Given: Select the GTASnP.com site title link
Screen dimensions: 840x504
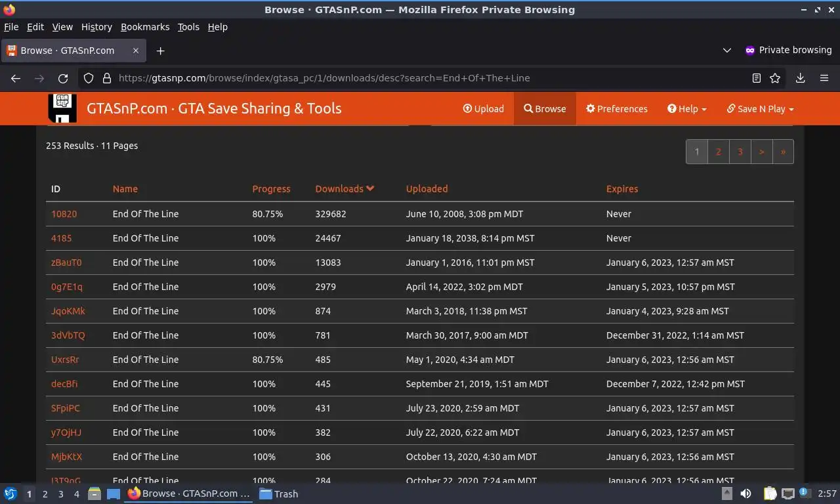Looking at the screenshot, I should 214,108.
